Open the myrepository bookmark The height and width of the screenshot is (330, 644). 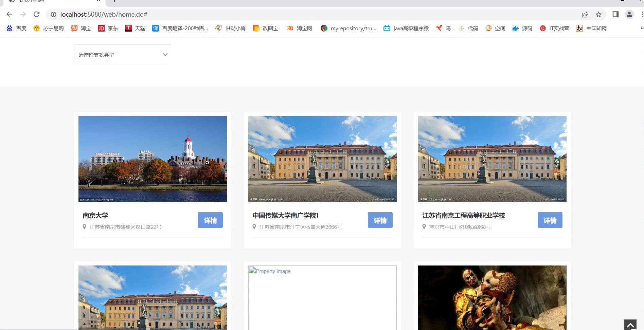[x=348, y=28]
